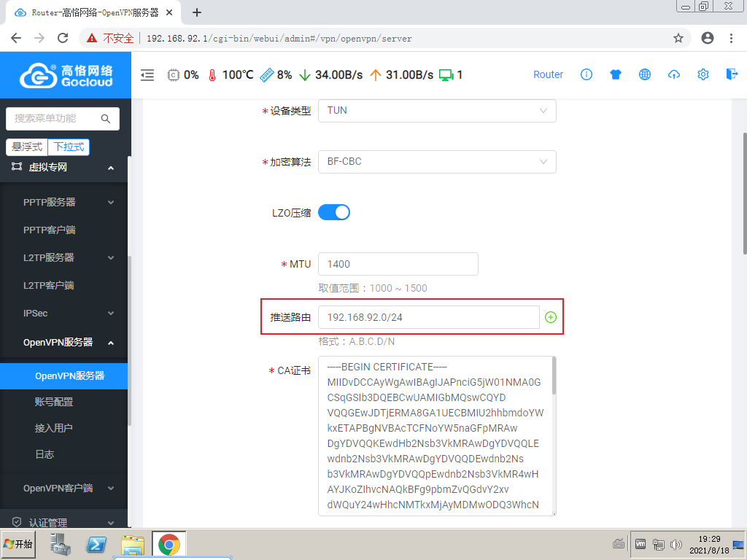Collapse the 虚拟专网 menu section
The width and height of the screenshot is (747, 560).
64,167
